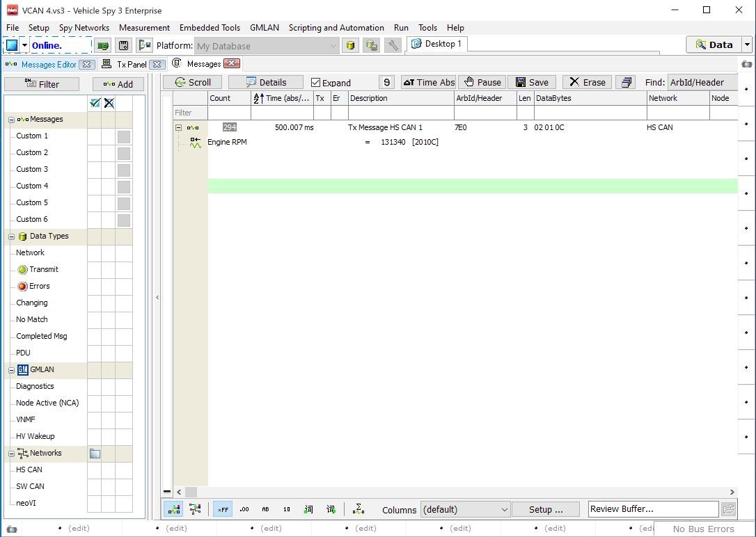Click the Find ArbId/Header input field
This screenshot has height=537, width=756.
click(702, 82)
